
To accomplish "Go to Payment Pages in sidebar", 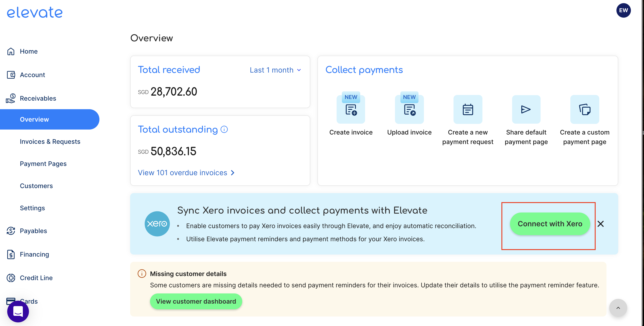I will point(43,164).
